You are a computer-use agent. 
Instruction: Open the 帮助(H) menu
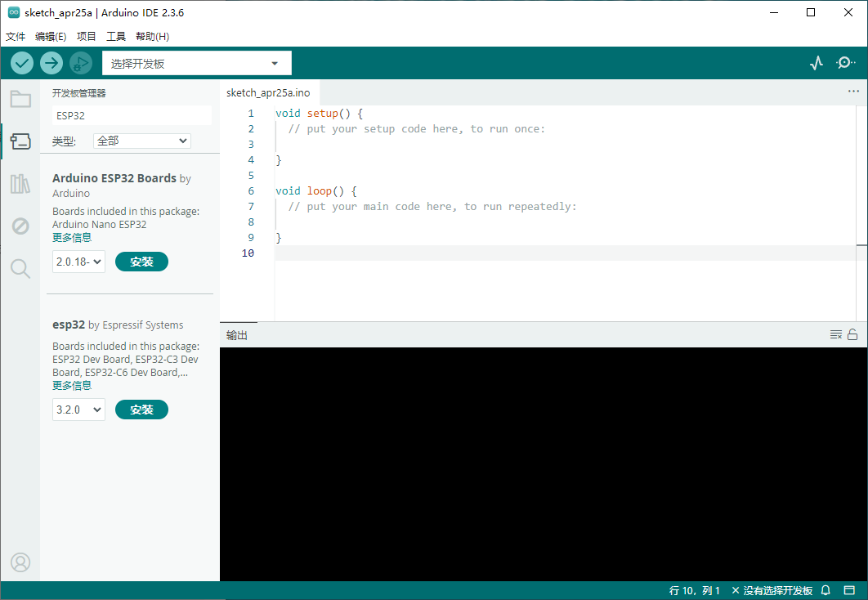pyautogui.click(x=152, y=37)
